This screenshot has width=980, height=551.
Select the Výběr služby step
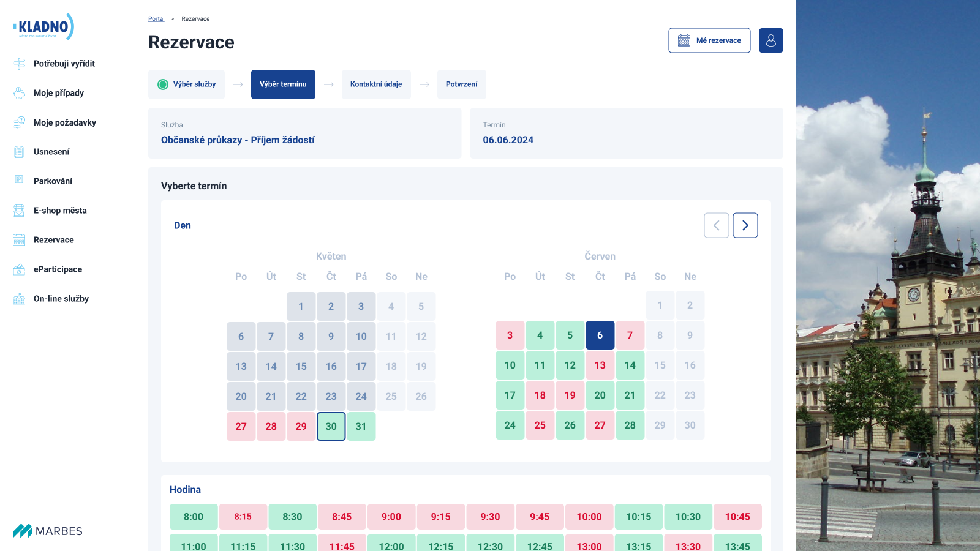click(186, 84)
